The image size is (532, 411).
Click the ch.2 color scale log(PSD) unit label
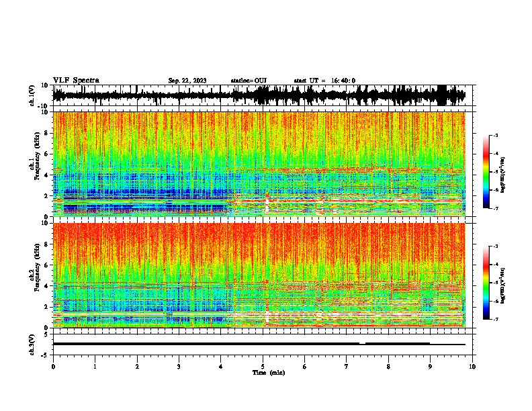coord(503,285)
